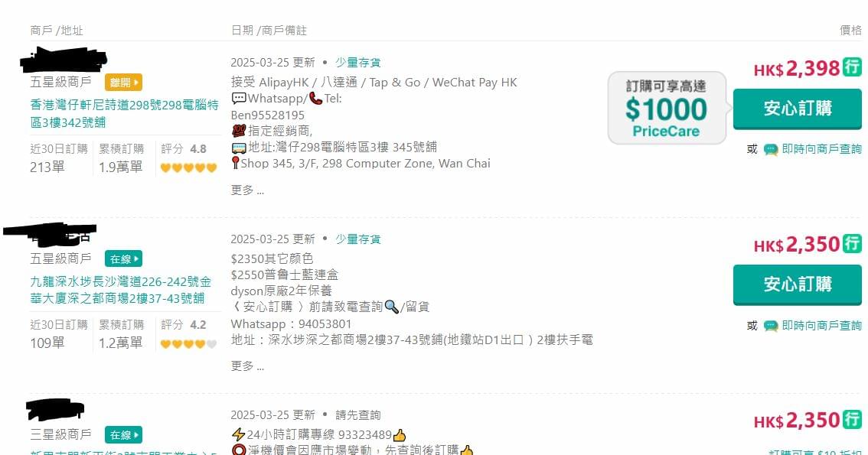The image size is (868, 455).
Task: Click the 行 badge on the third merchant price
Action: tap(852, 419)
